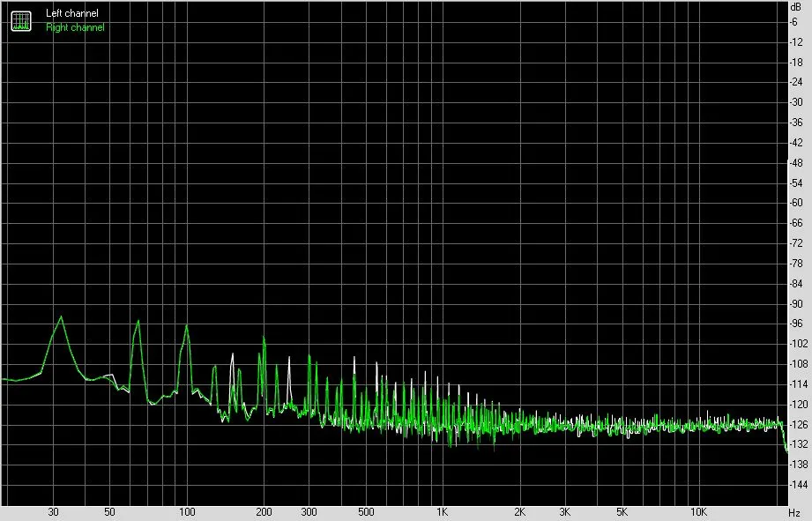Viewport: 812px width, 521px height.
Task: Click the dB unit label on the level axis
Action: click(x=796, y=7)
